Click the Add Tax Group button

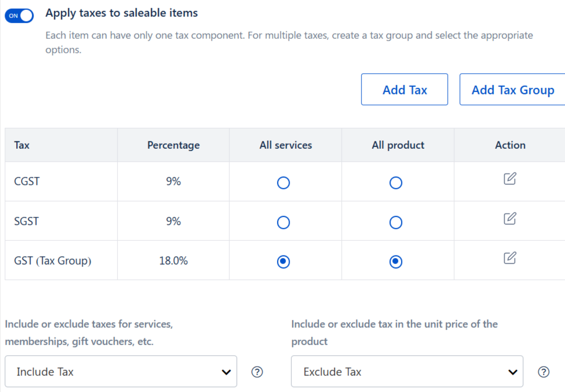pos(513,90)
